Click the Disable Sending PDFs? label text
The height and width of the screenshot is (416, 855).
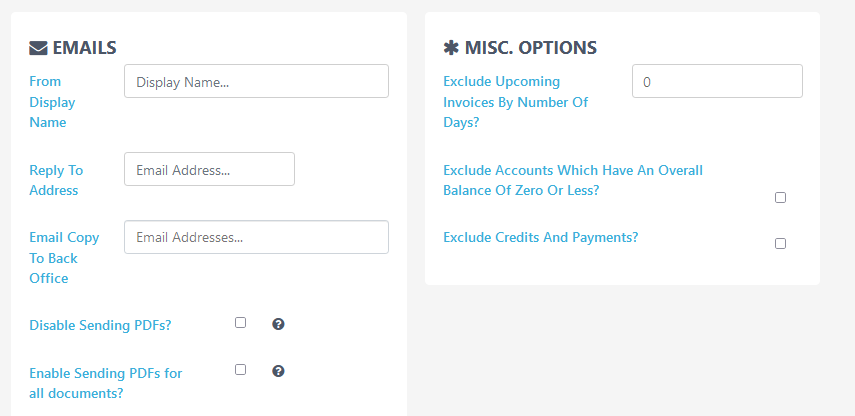click(x=100, y=325)
